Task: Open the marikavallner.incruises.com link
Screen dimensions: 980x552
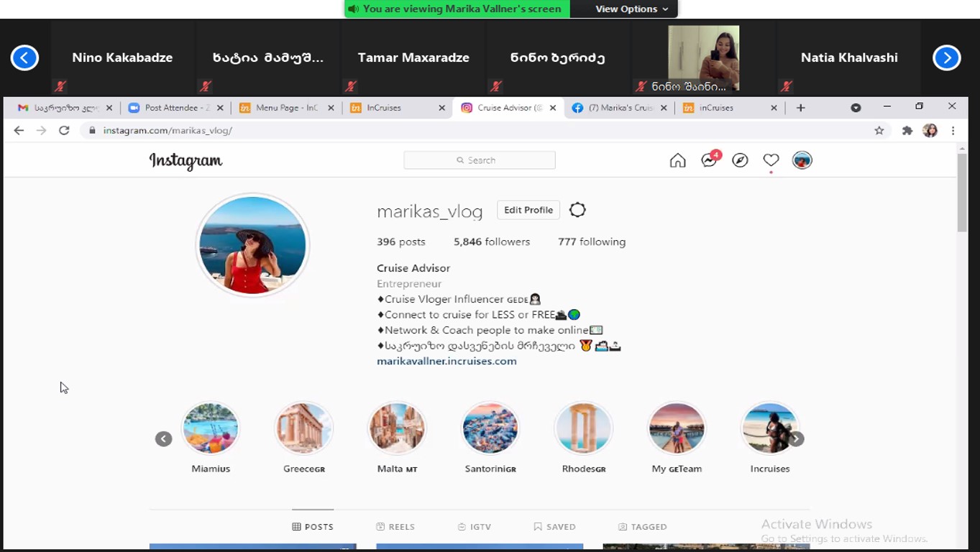Action: (447, 361)
